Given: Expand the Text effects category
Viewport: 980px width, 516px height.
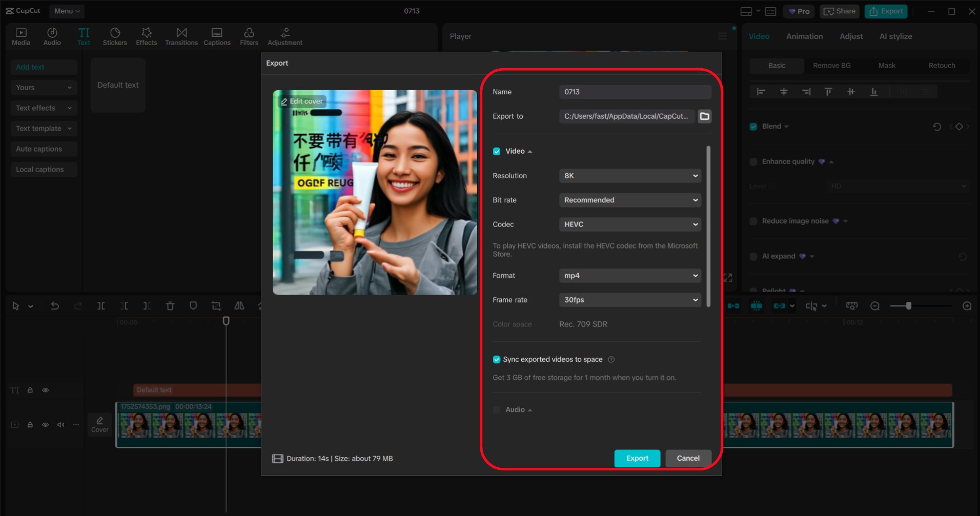Looking at the screenshot, I should pyautogui.click(x=44, y=108).
